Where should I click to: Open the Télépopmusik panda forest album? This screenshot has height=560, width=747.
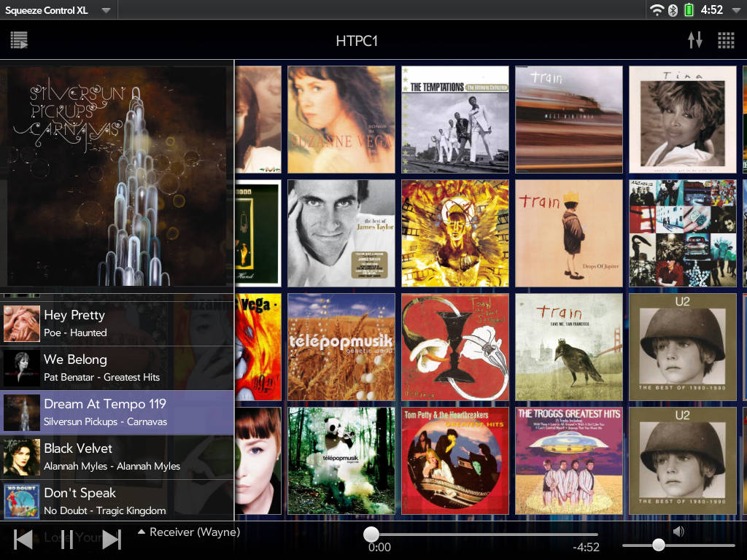click(341, 461)
